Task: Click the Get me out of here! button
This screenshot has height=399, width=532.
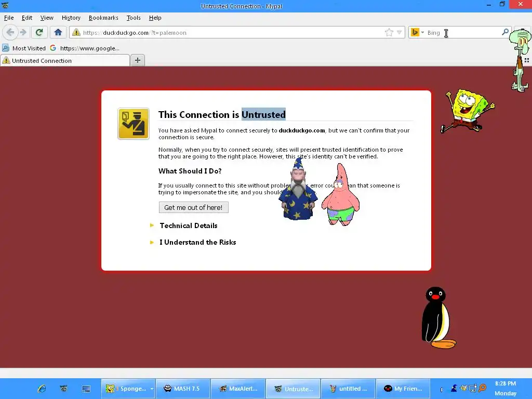Action: point(193,207)
